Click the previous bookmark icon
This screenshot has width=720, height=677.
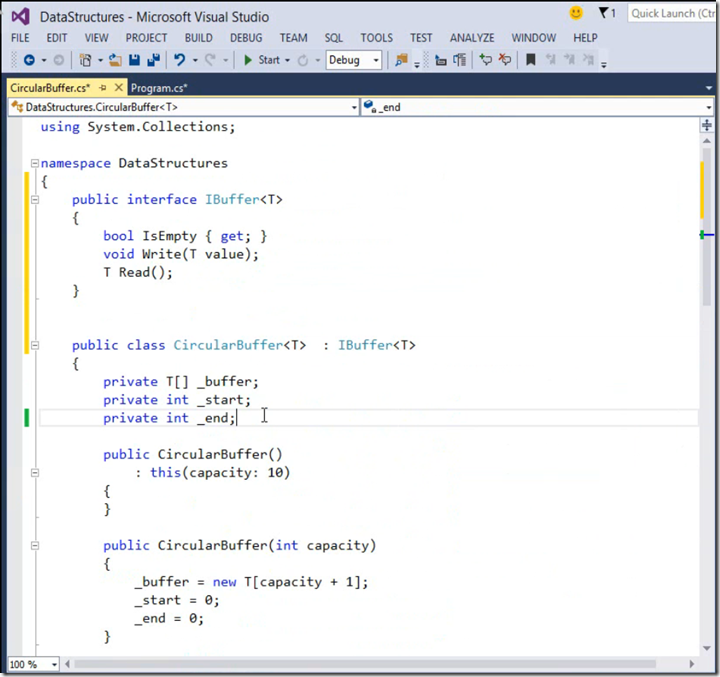coord(551,60)
